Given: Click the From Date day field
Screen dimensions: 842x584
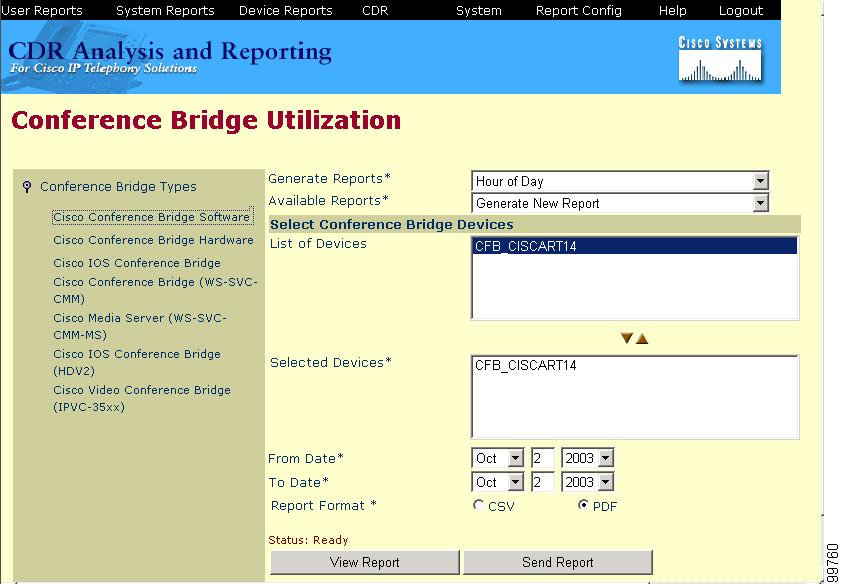Looking at the screenshot, I should [x=542, y=458].
